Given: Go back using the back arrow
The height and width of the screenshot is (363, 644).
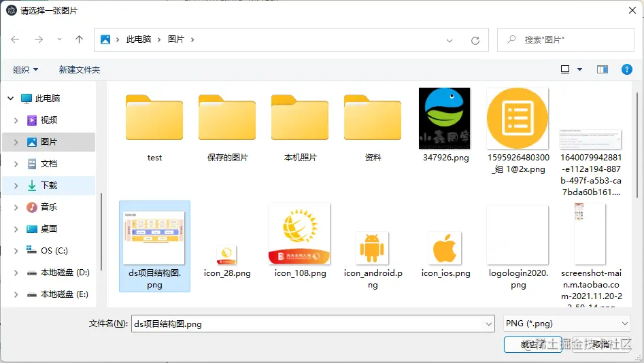Looking at the screenshot, I should pyautogui.click(x=15, y=39).
